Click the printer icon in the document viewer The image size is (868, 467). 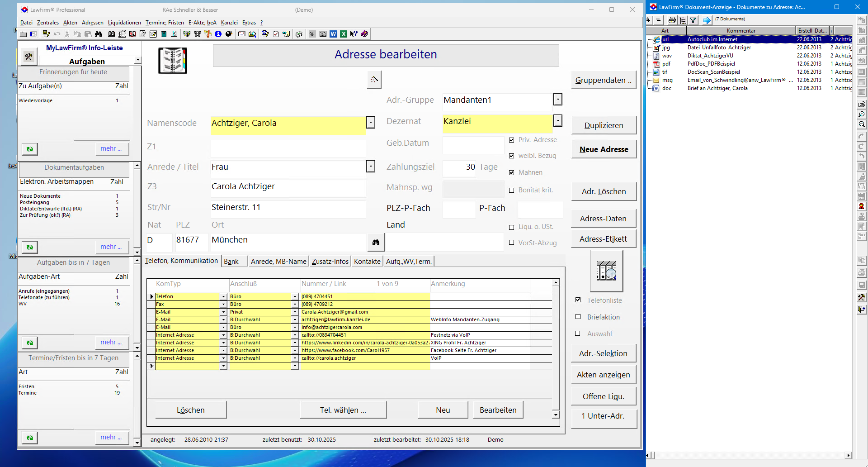[672, 20]
